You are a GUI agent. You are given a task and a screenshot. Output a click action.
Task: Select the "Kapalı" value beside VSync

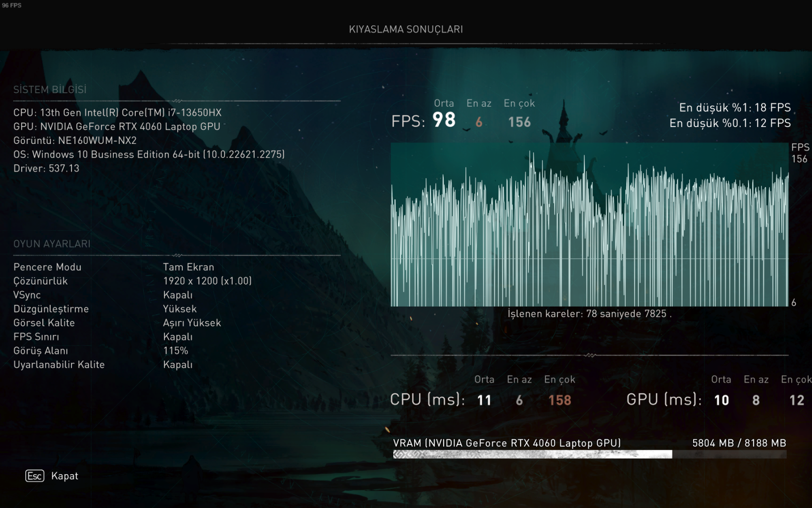(178, 295)
